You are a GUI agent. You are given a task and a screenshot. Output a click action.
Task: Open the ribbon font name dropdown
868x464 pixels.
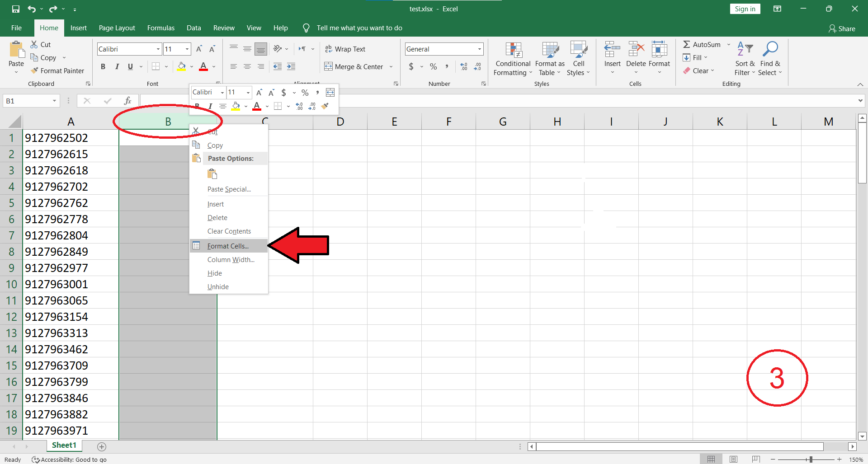[x=158, y=49]
